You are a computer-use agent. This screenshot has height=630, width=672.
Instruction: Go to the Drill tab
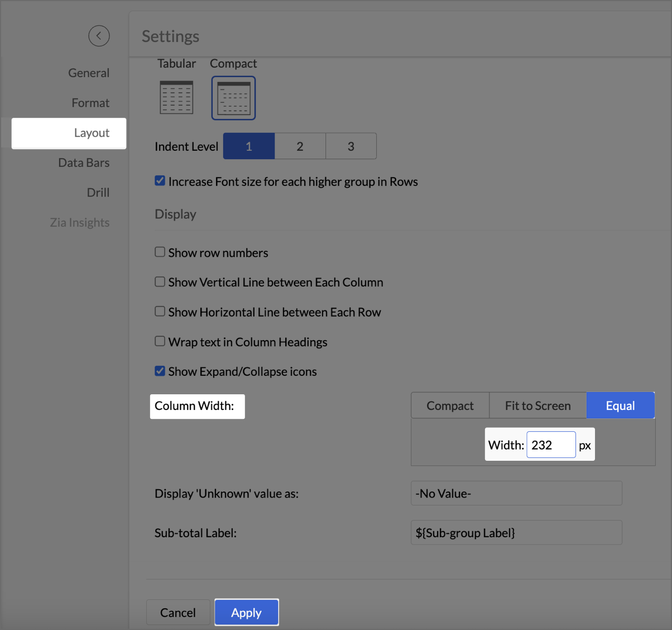pos(98,193)
